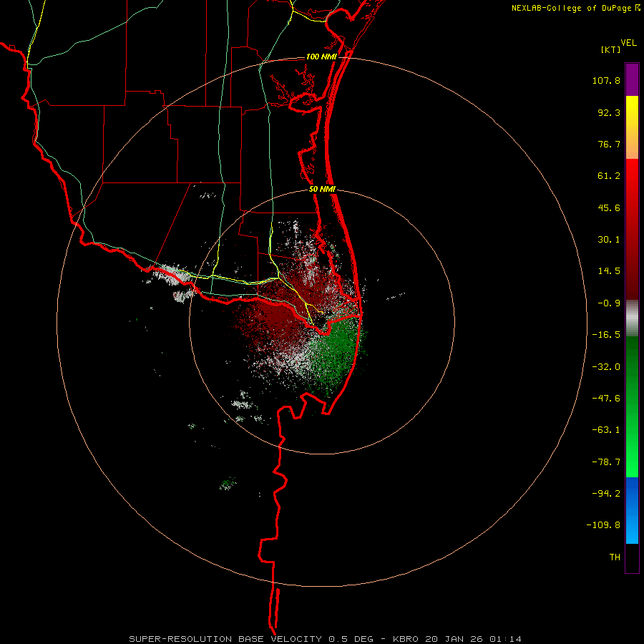Click the KBRO 20 JAN 26 01:14 timestamp

[457, 639]
